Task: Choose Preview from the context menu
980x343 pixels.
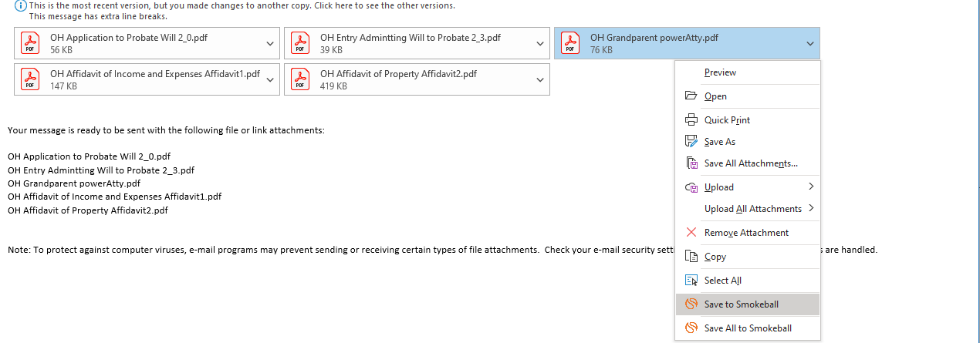Action: click(x=720, y=72)
